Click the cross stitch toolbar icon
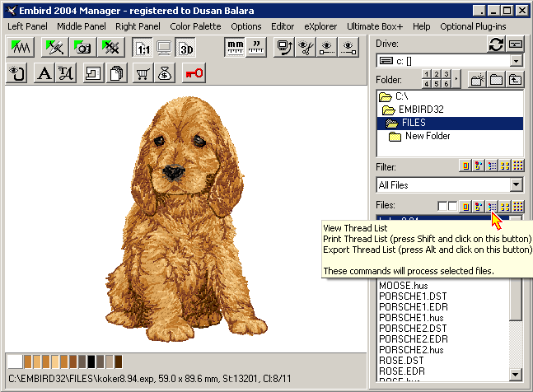This screenshot has width=533, height=392. [111, 48]
